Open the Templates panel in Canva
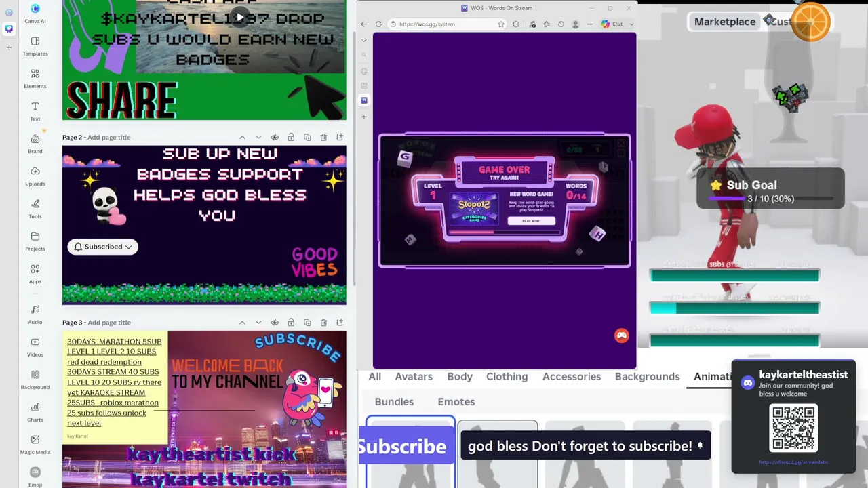This screenshot has width=868, height=488. click(35, 45)
